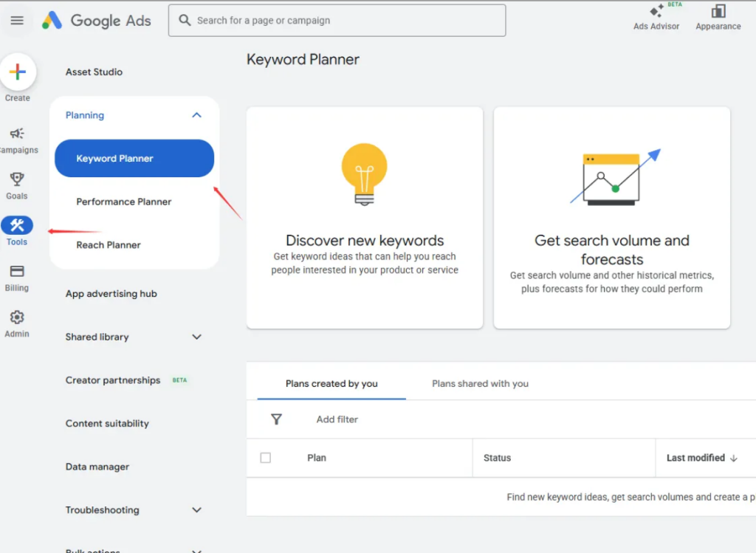Switch to the Plans shared with you tab

click(479, 383)
